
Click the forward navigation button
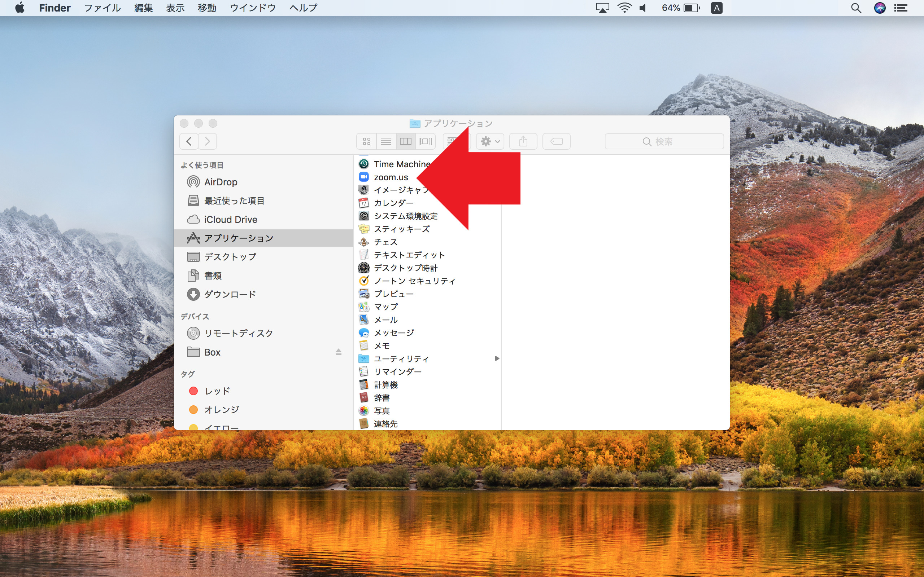point(207,142)
